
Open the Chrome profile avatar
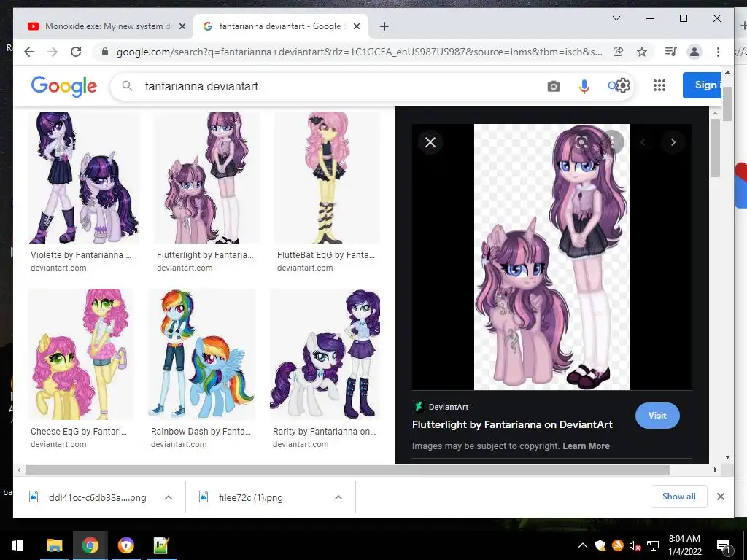[x=694, y=52]
